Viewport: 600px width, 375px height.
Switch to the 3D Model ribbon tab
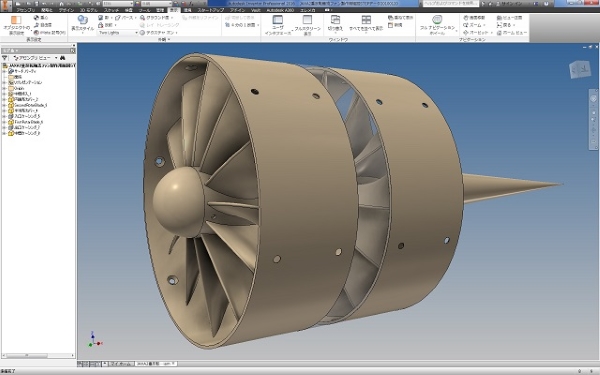coord(88,10)
